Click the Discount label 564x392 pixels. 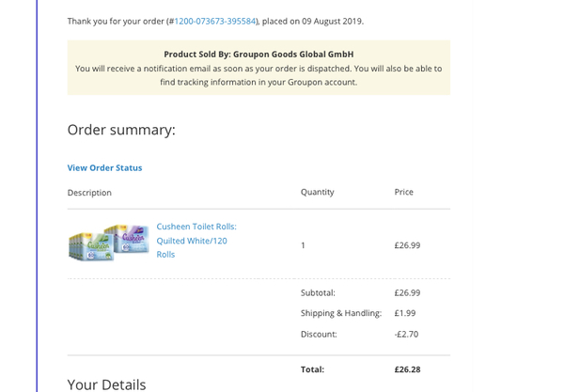[319, 334]
